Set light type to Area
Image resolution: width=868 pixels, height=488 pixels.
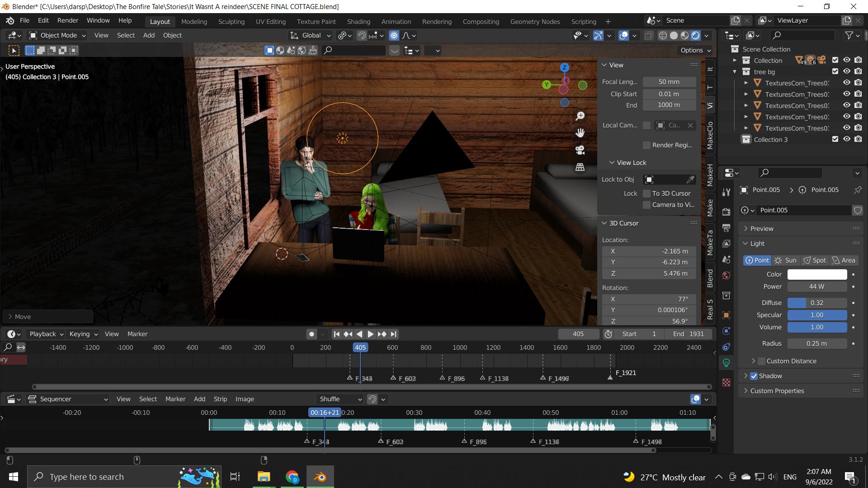point(844,261)
